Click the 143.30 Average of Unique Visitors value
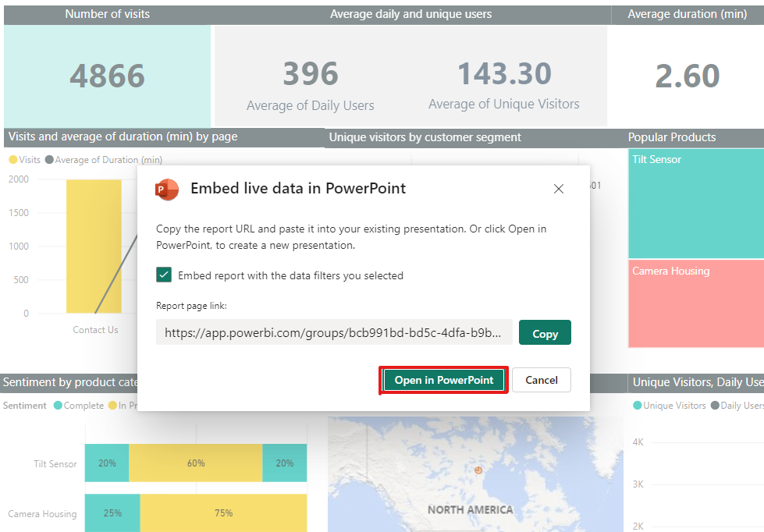The height and width of the screenshot is (532, 764). coord(504,73)
